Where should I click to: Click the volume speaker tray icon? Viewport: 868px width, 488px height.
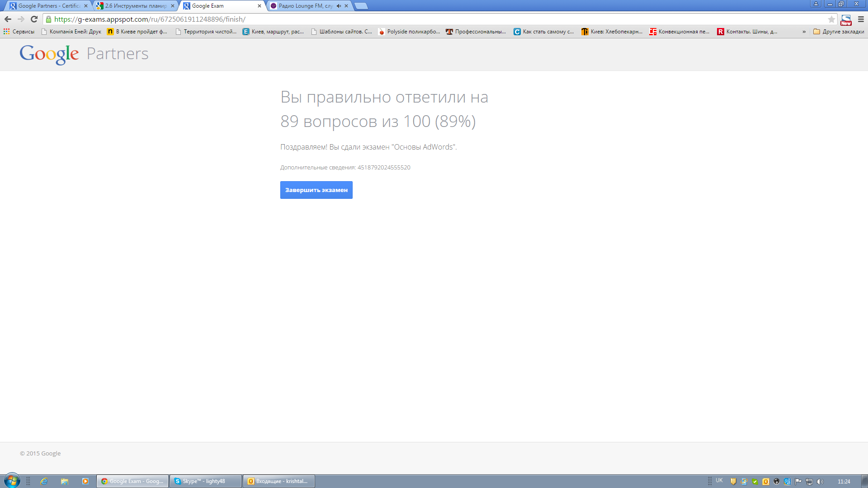pyautogui.click(x=820, y=482)
